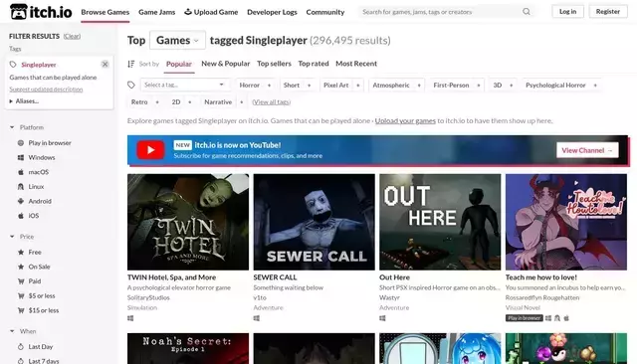637x364 pixels.
Task: Open the itch.io logo home link
Action: [41, 12]
